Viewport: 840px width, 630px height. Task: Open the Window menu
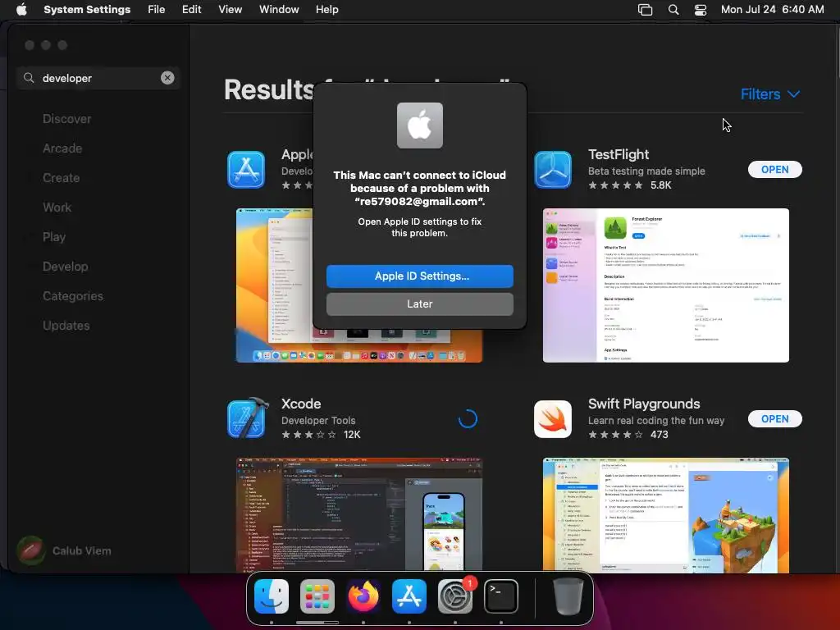(279, 10)
